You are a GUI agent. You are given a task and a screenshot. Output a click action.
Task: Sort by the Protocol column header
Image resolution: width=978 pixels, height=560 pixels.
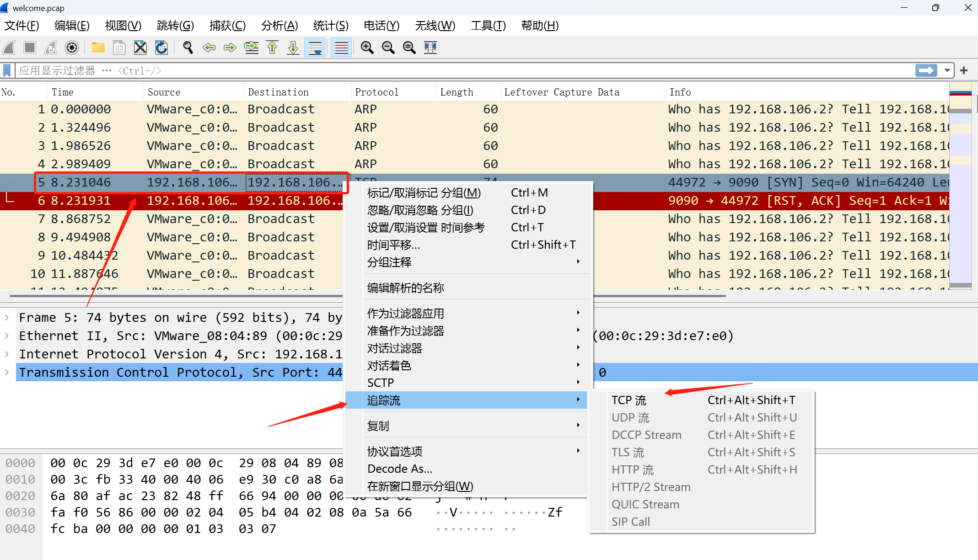click(394, 92)
